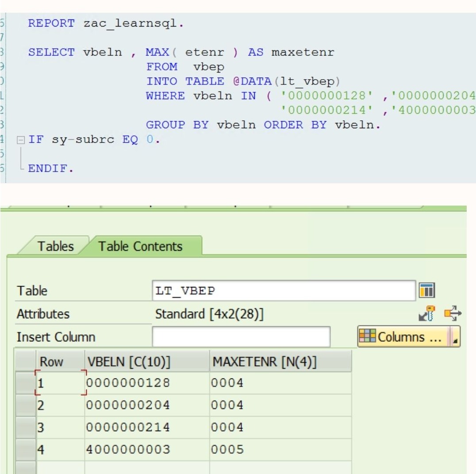This screenshot has width=476, height=474.
Task: Select table row 4 using its row selector
Action: pos(25,449)
